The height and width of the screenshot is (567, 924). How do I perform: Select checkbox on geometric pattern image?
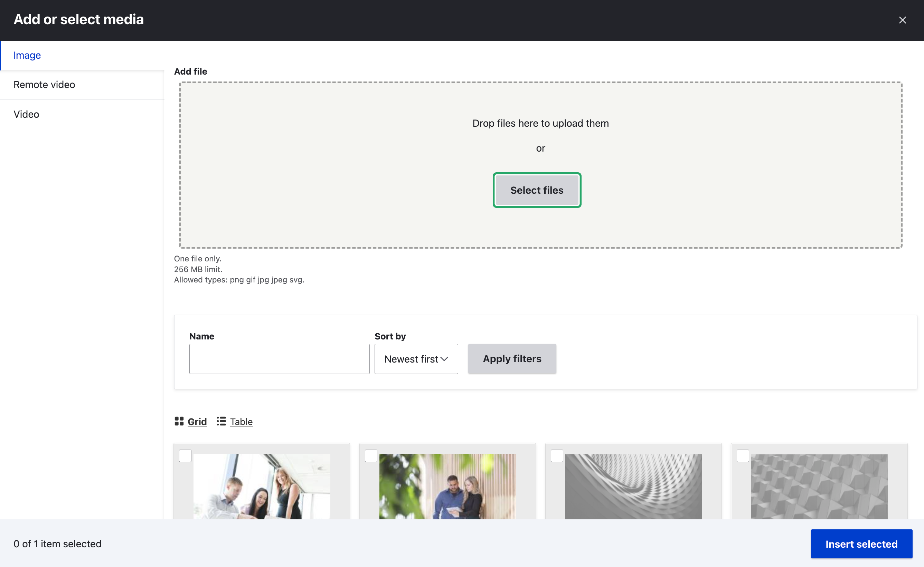click(x=743, y=455)
